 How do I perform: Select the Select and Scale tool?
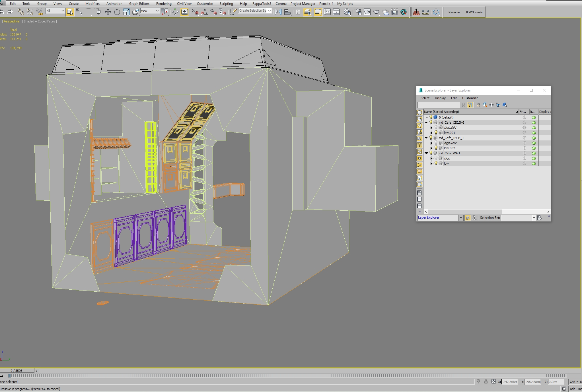(x=126, y=12)
